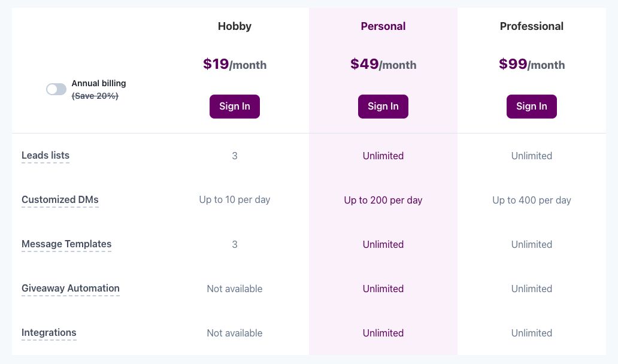Select the Message Templates feature link
This screenshot has height=364, width=618.
coord(66,244)
